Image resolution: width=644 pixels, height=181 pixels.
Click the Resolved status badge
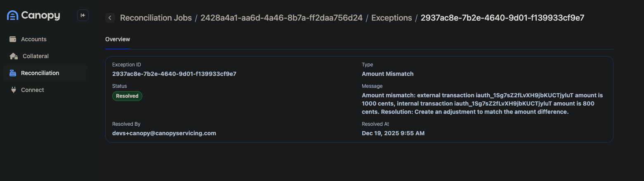tap(127, 96)
